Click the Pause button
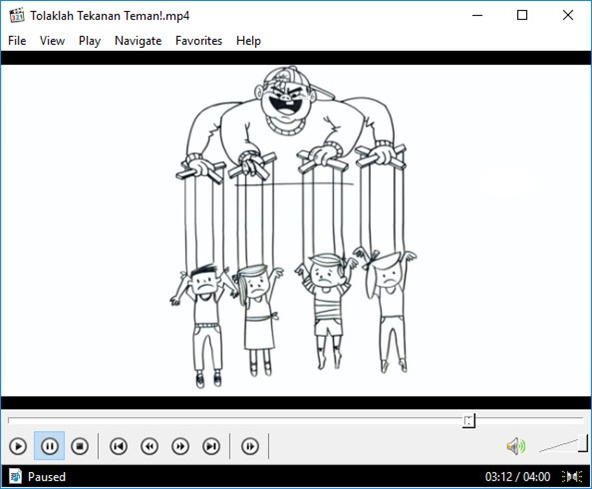Image resolution: width=592 pixels, height=489 pixels. click(x=49, y=446)
